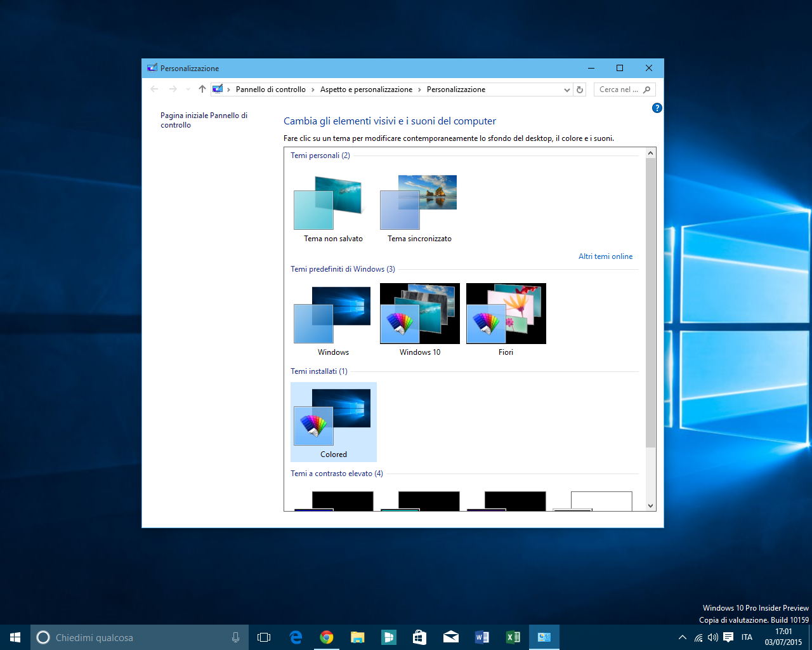Screen dimensions: 812x650
Task: Select the Windows default theme
Action: coord(333,321)
